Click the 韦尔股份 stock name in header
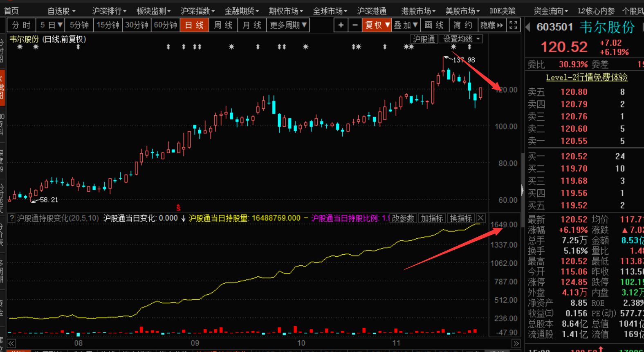This screenshot has width=644, height=352. click(x=607, y=27)
